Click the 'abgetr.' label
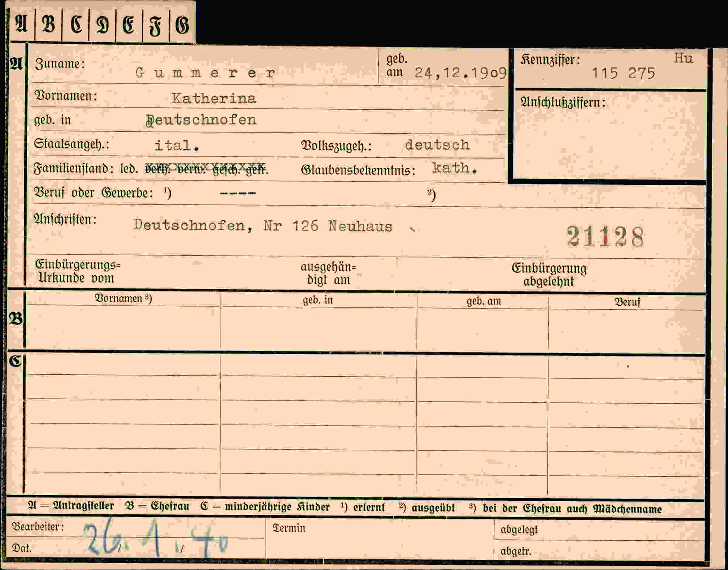 pos(516,551)
